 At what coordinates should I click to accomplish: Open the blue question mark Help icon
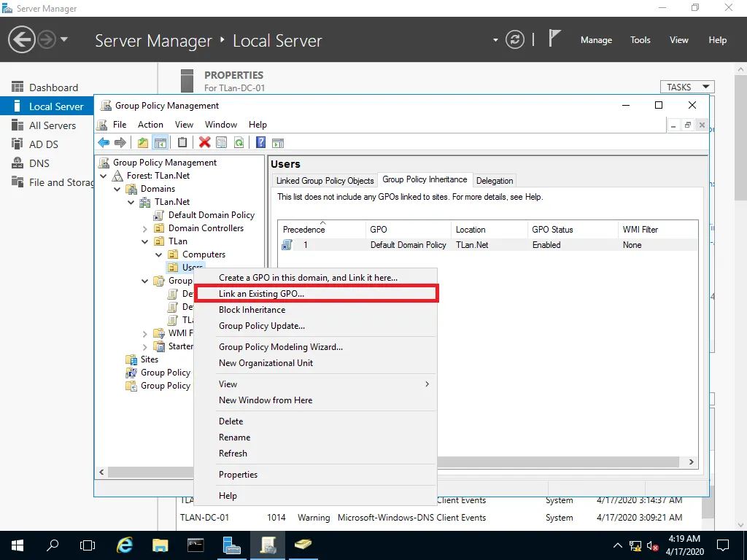[260, 143]
